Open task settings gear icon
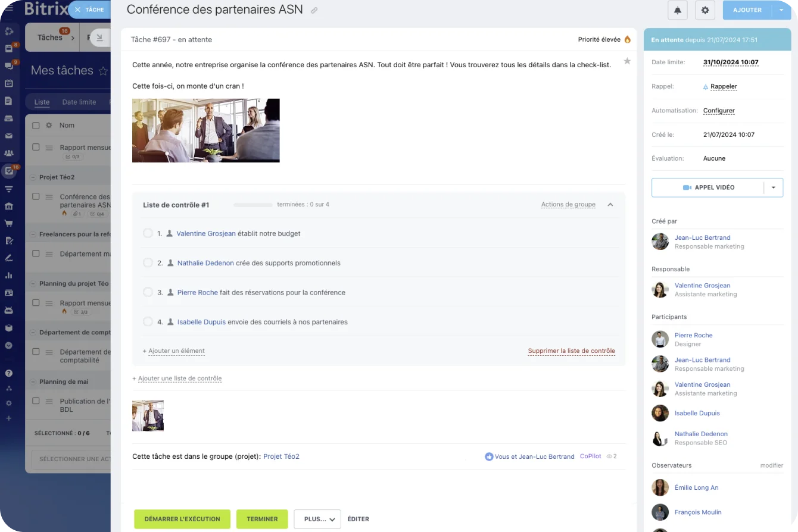Screen dimensions: 798x532 point(705,10)
